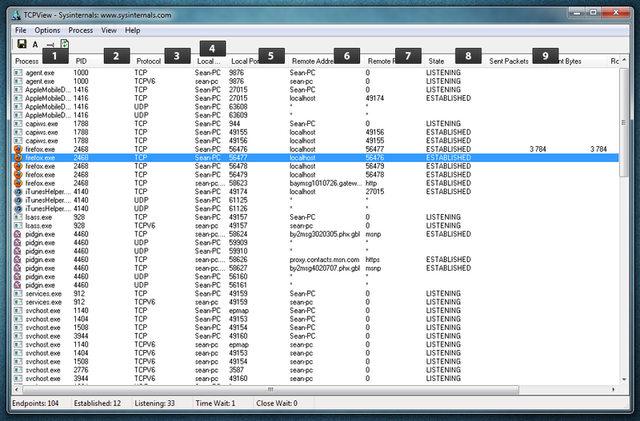Click local port 61125 of iTunesHelper
The height and width of the screenshot is (421, 640).
click(238, 200)
